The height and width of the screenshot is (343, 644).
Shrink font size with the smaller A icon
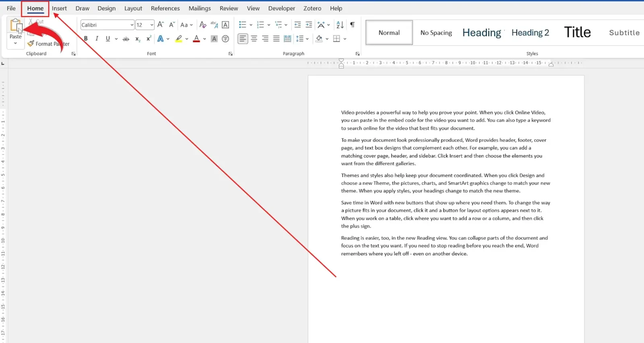coord(172,25)
